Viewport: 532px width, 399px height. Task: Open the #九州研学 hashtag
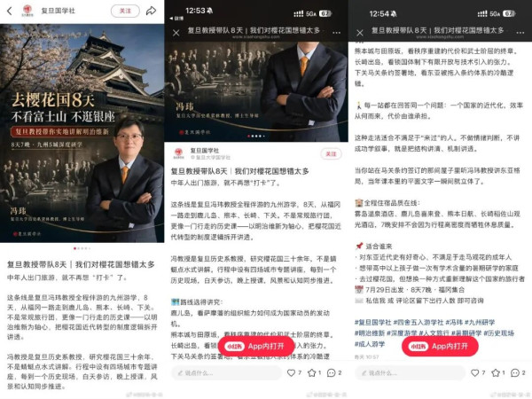coord(480,323)
